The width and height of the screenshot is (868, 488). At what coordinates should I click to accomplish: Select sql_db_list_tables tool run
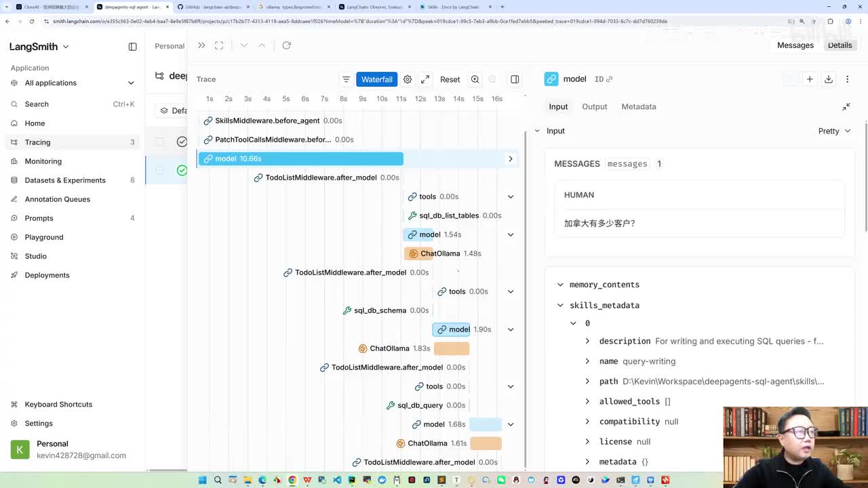click(454, 216)
